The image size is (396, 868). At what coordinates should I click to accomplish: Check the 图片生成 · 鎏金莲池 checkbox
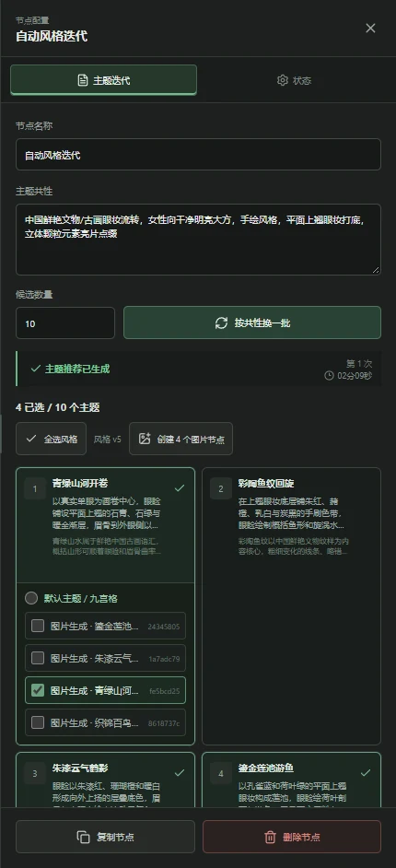[38, 626]
